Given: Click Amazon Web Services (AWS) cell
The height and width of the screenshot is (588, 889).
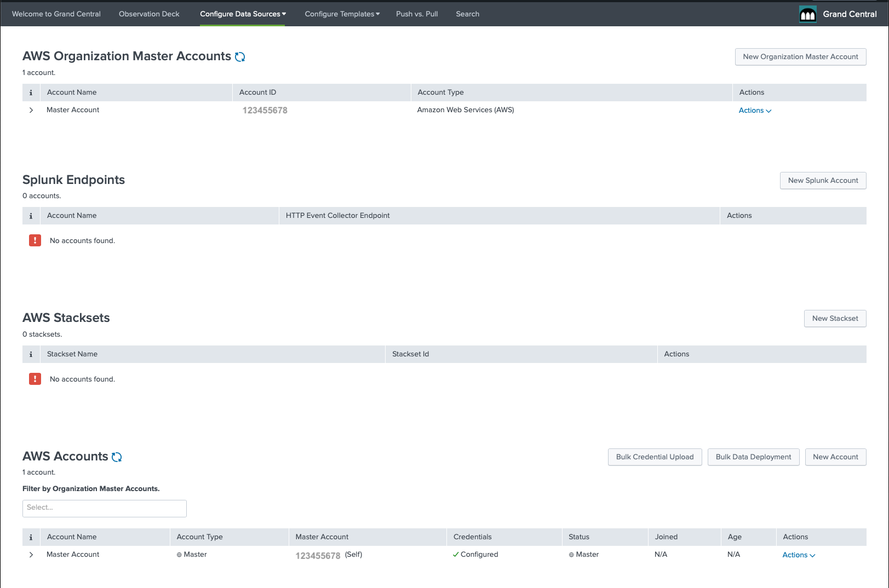Looking at the screenshot, I should 466,110.
